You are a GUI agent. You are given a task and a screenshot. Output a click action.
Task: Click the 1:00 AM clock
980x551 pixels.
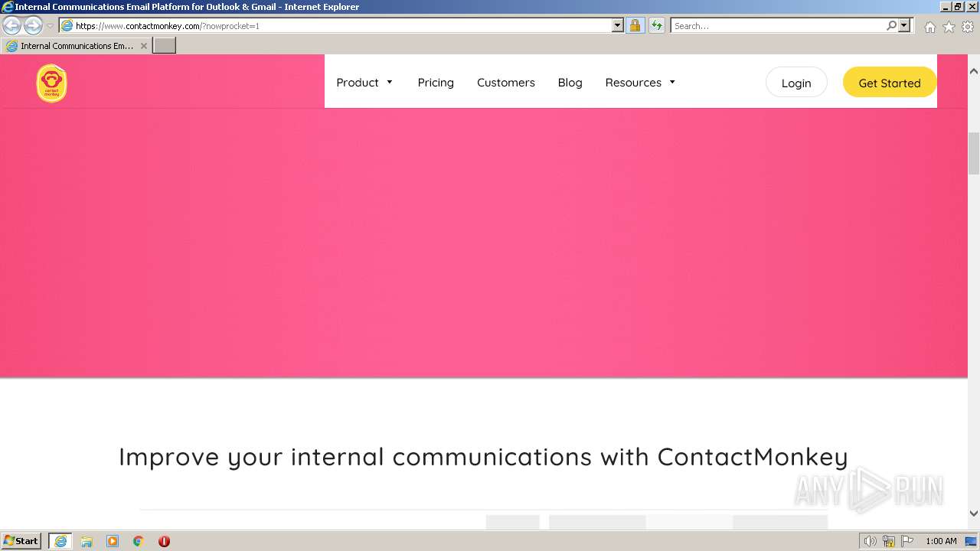[x=941, y=541]
